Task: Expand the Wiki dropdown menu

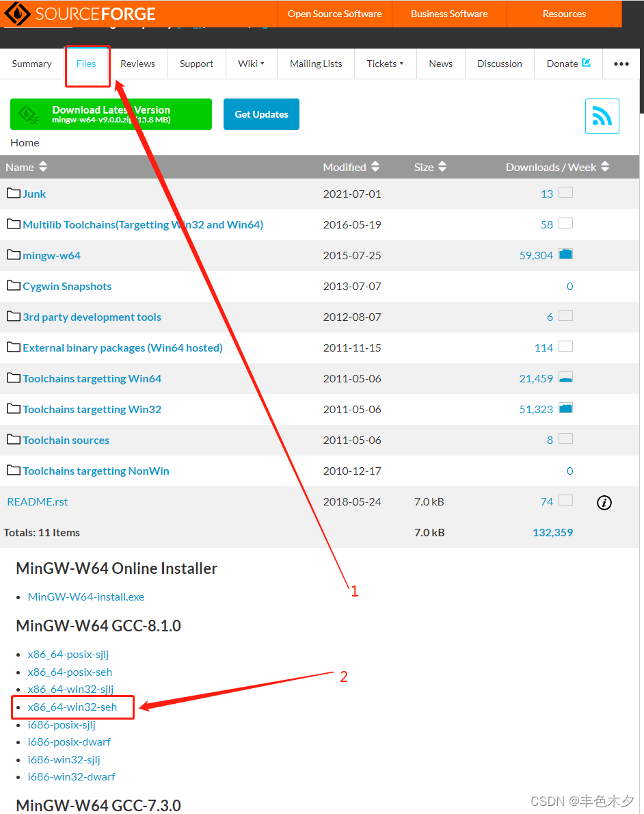Action: (251, 64)
